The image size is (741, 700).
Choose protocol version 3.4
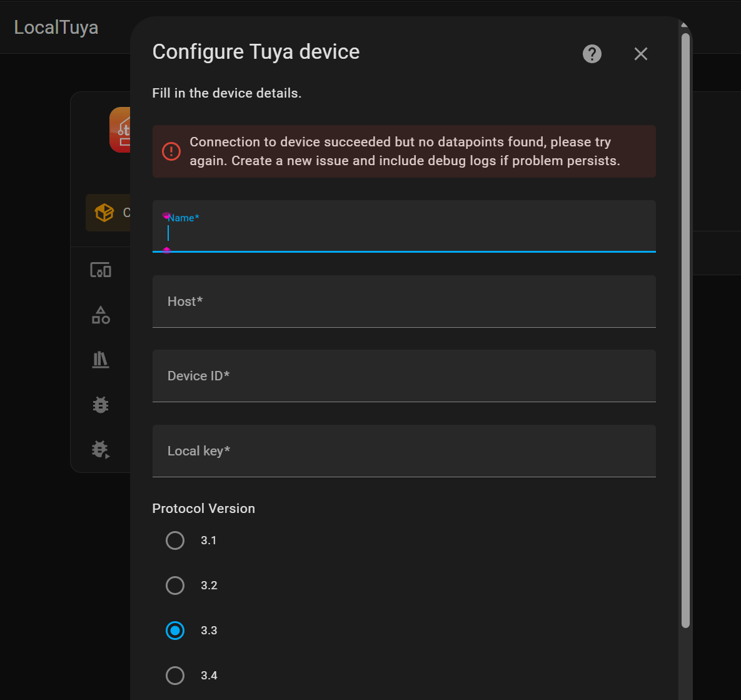175,676
